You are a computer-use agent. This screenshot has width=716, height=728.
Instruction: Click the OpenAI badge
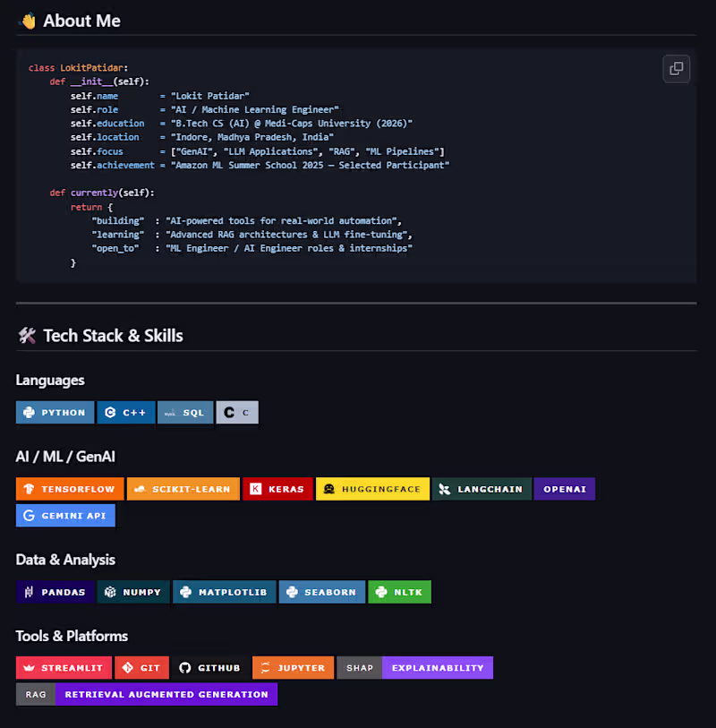click(x=564, y=489)
